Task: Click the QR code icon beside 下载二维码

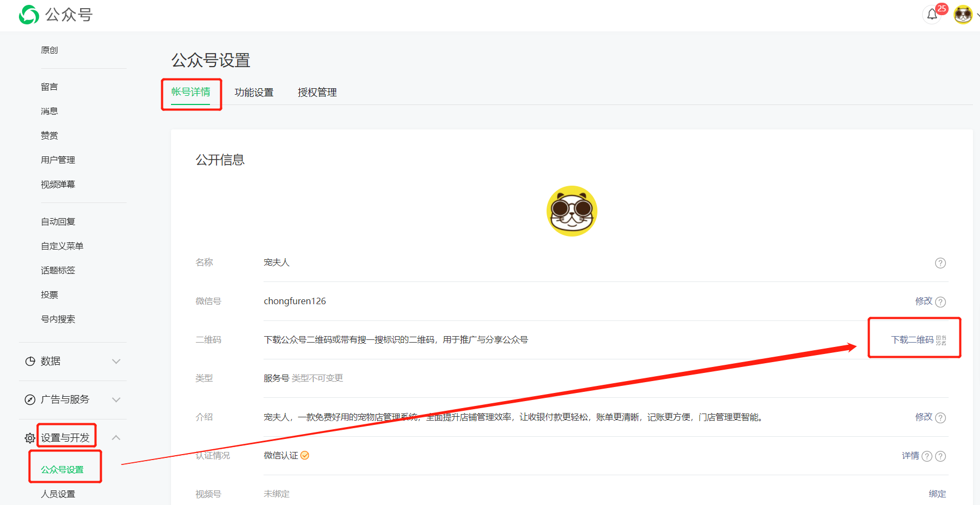Action: pyautogui.click(x=941, y=340)
